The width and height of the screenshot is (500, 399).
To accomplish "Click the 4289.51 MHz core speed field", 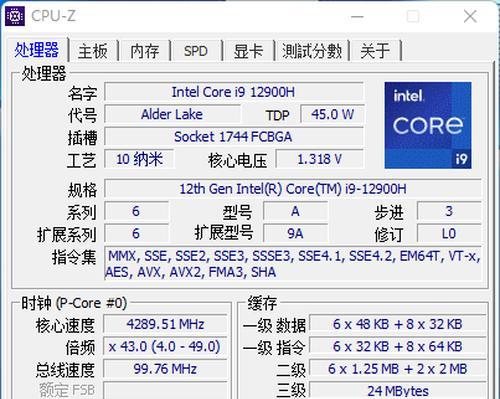I will pos(165,324).
